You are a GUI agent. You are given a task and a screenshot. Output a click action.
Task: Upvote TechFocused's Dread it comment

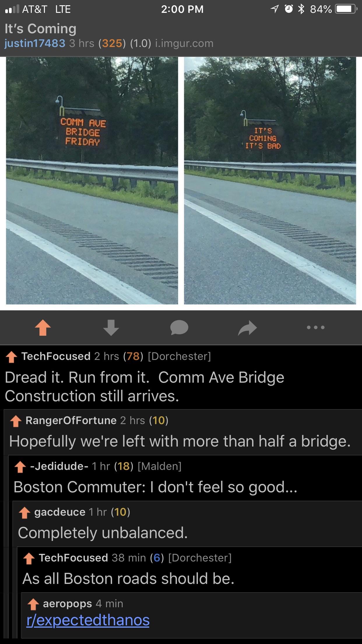tap(11, 357)
